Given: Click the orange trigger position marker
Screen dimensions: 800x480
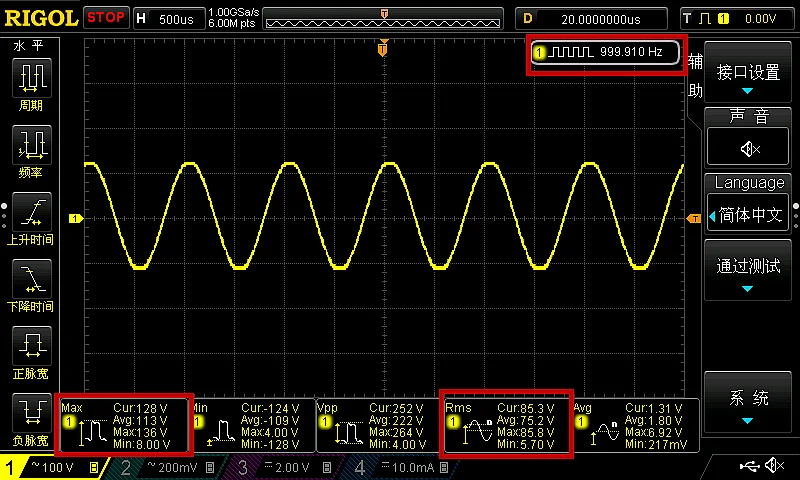Looking at the screenshot, I should (x=383, y=49).
